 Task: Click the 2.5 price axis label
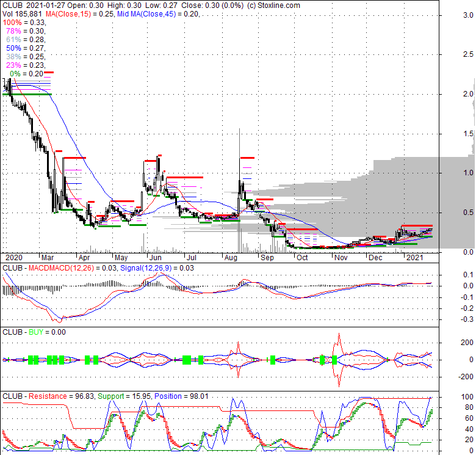coord(468,54)
